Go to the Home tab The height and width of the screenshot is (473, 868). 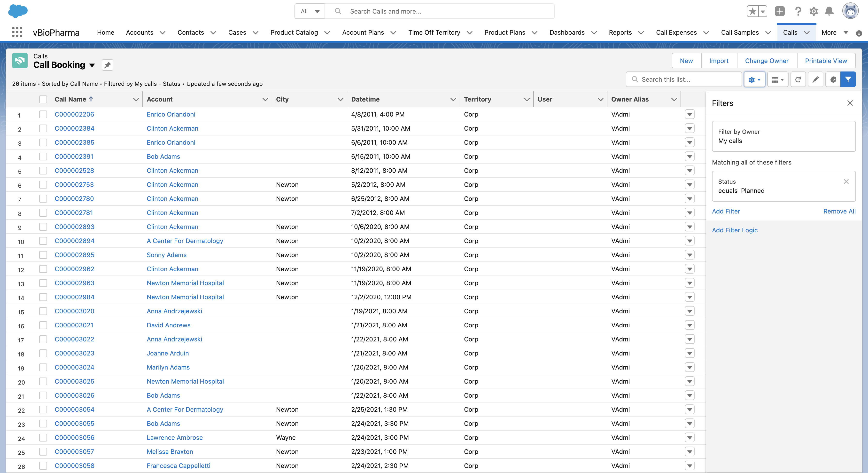coord(105,32)
